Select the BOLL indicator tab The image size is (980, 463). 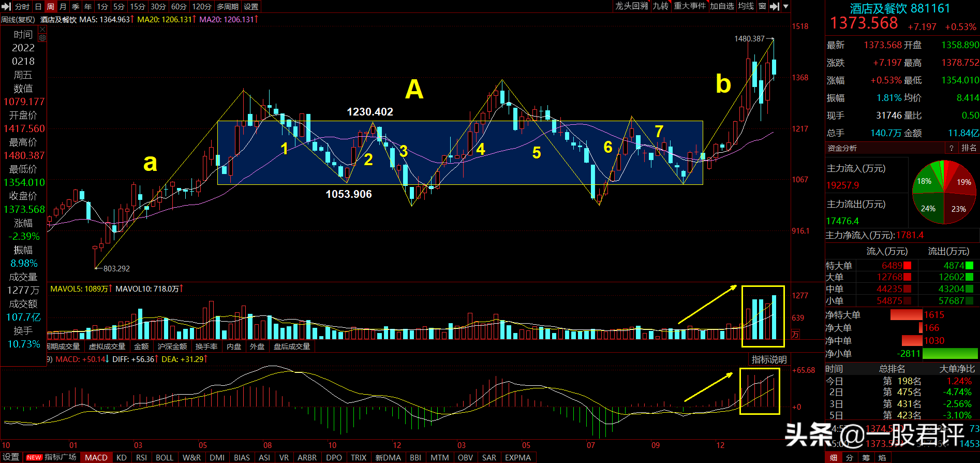[x=165, y=457]
